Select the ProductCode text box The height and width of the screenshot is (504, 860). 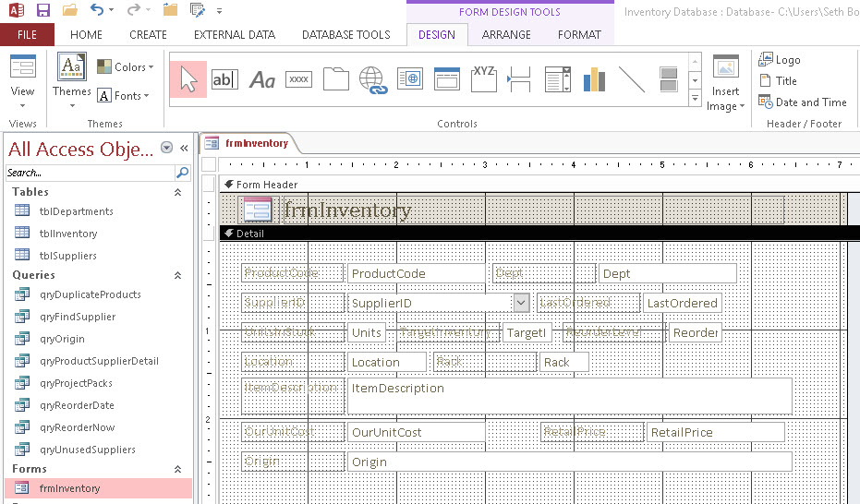pos(417,273)
